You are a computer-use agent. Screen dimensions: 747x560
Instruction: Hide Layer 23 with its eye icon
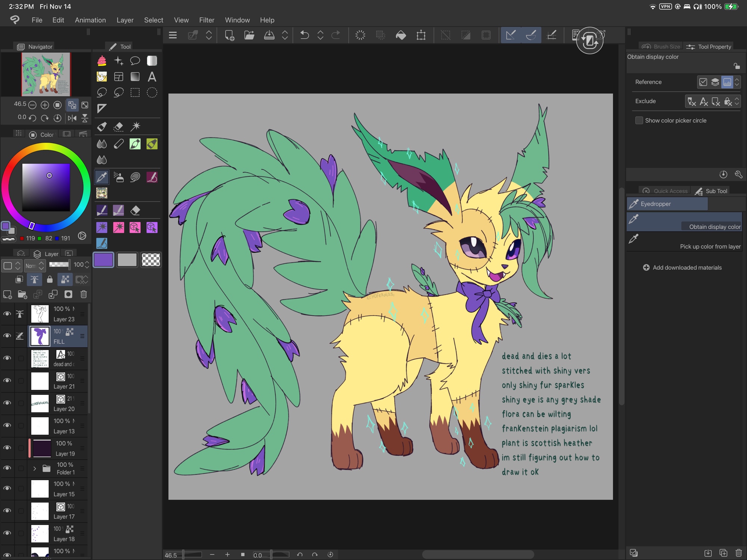(x=7, y=314)
